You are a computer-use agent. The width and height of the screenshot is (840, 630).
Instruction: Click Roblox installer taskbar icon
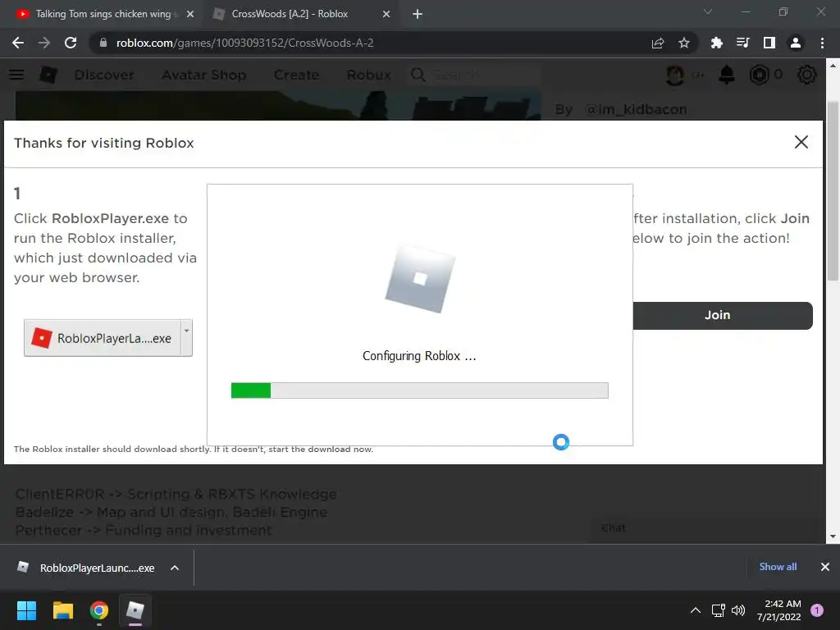coord(135,610)
